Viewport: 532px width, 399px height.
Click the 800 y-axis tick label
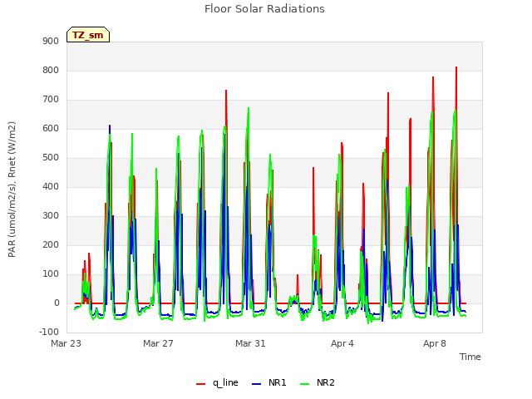pyautogui.click(x=51, y=70)
